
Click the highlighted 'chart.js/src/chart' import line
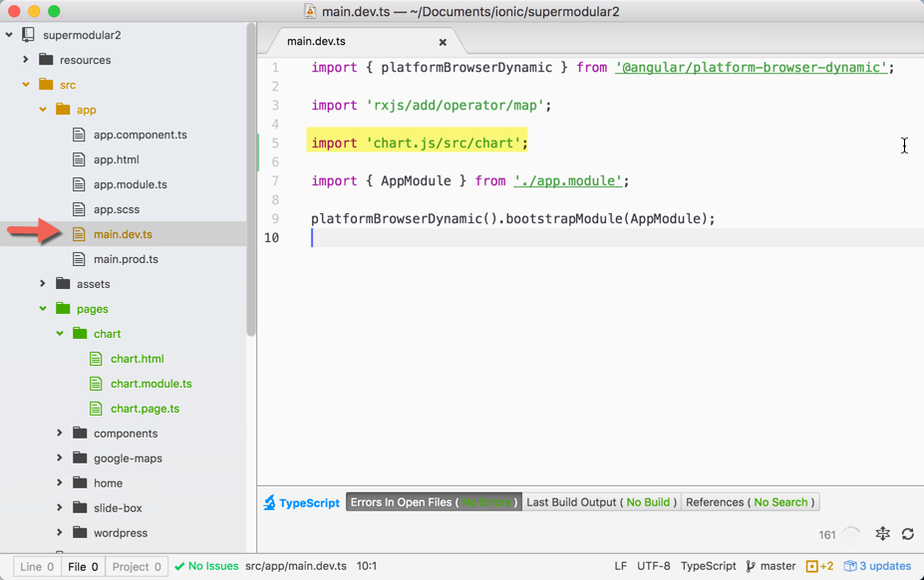(x=420, y=143)
